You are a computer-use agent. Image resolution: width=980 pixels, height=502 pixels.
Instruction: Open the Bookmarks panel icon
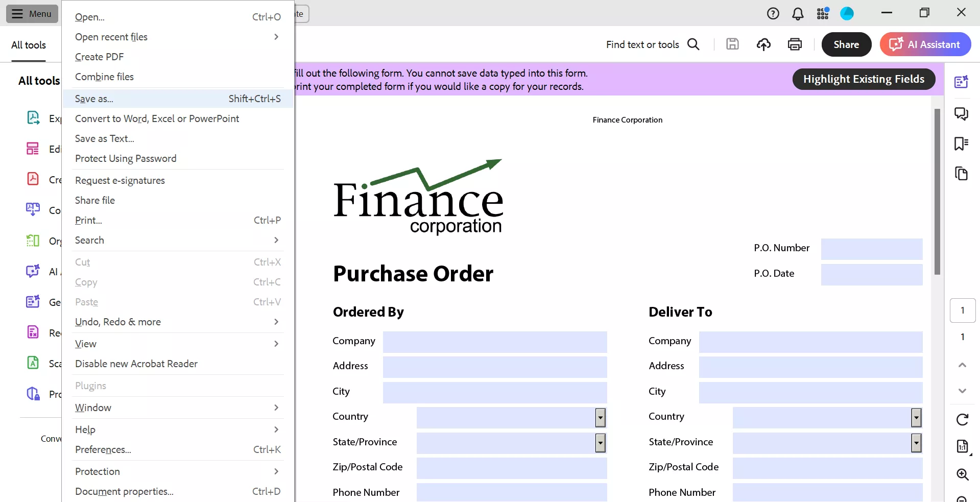tap(962, 144)
